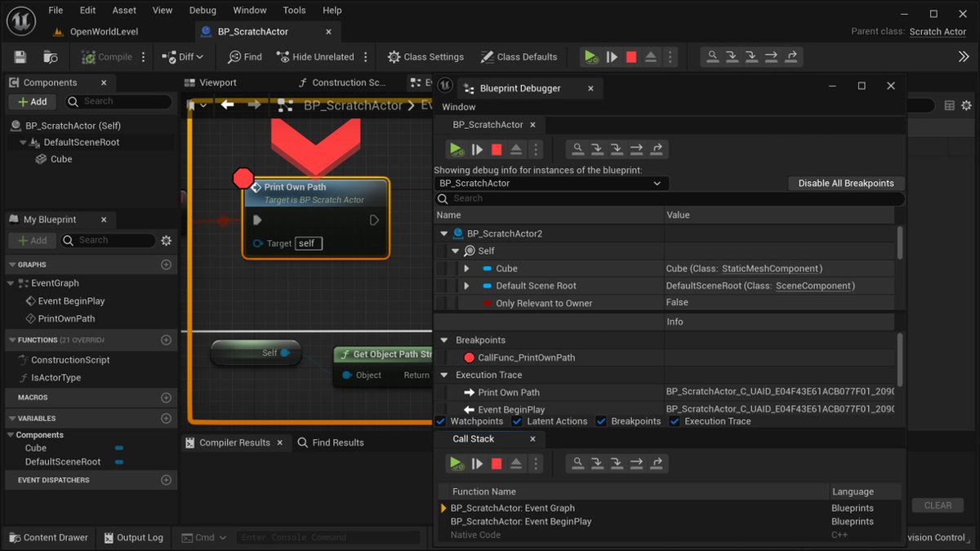Click the graph navigate back arrow
Screen dimensions: 980x551
pyautogui.click(x=227, y=105)
